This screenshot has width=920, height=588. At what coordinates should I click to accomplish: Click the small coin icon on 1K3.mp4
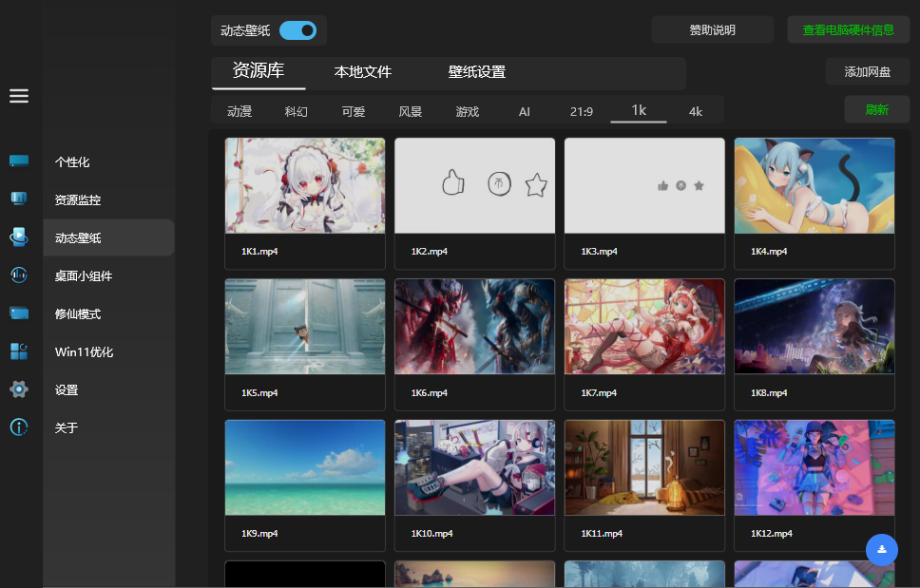tap(680, 186)
